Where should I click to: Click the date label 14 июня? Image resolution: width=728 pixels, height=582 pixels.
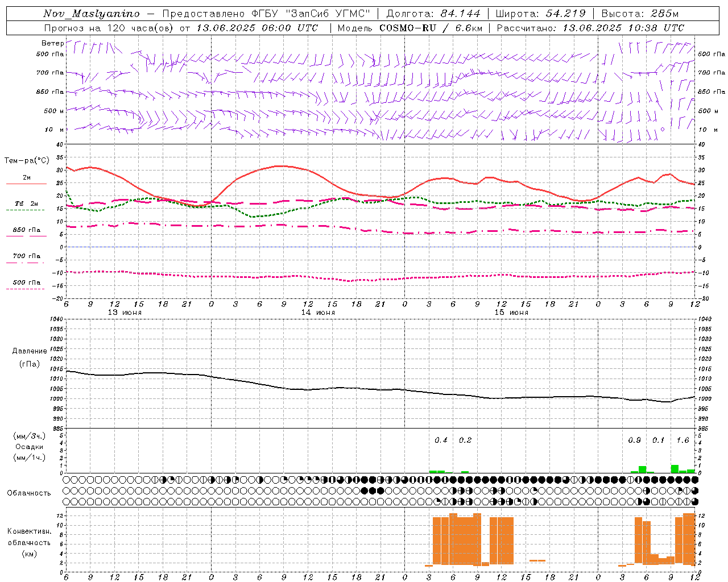click(318, 313)
